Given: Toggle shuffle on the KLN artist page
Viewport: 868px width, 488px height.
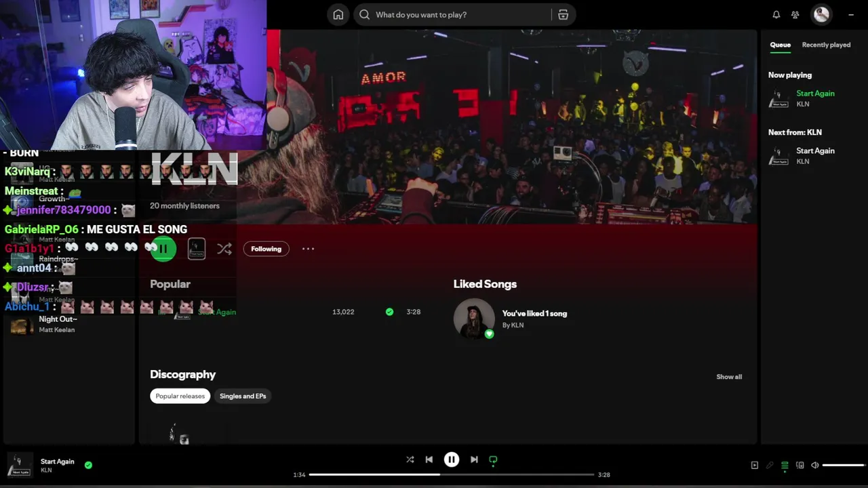Looking at the screenshot, I should pyautogui.click(x=224, y=249).
